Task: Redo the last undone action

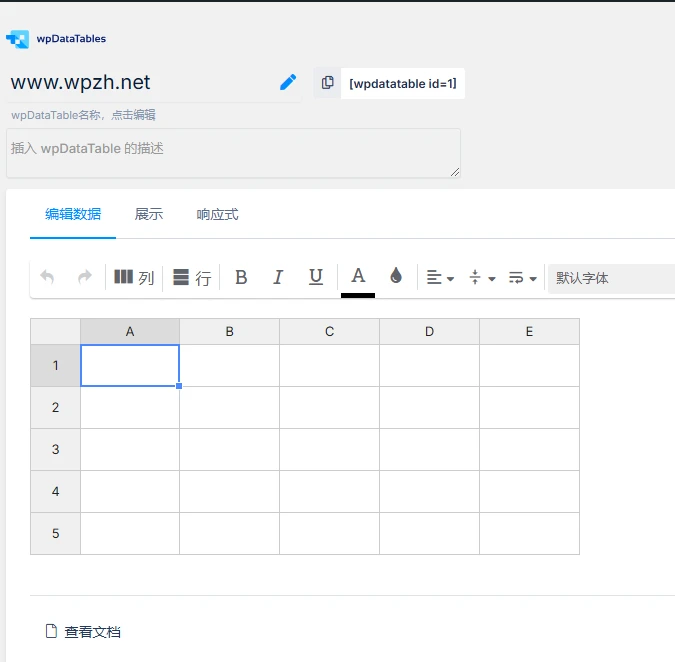Action: tap(85, 277)
